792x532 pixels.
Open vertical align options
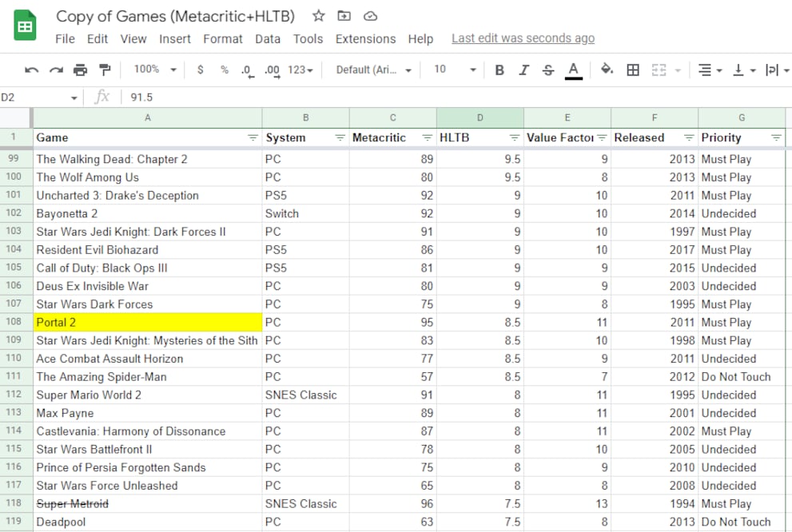click(744, 69)
